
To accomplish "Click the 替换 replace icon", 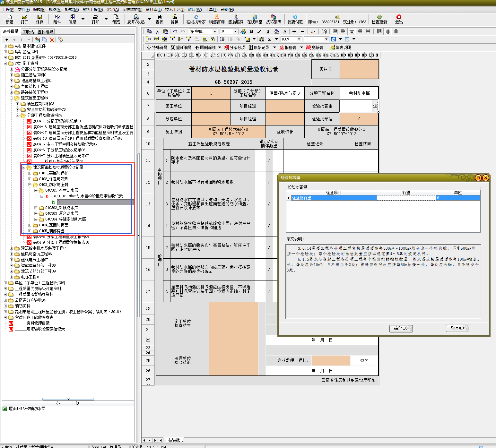I will [174, 19].
